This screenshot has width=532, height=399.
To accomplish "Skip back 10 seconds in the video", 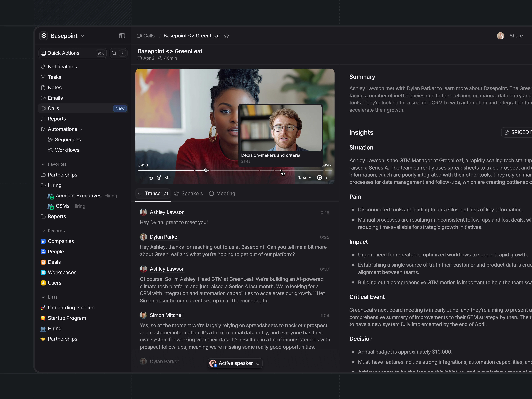I will [151, 177].
